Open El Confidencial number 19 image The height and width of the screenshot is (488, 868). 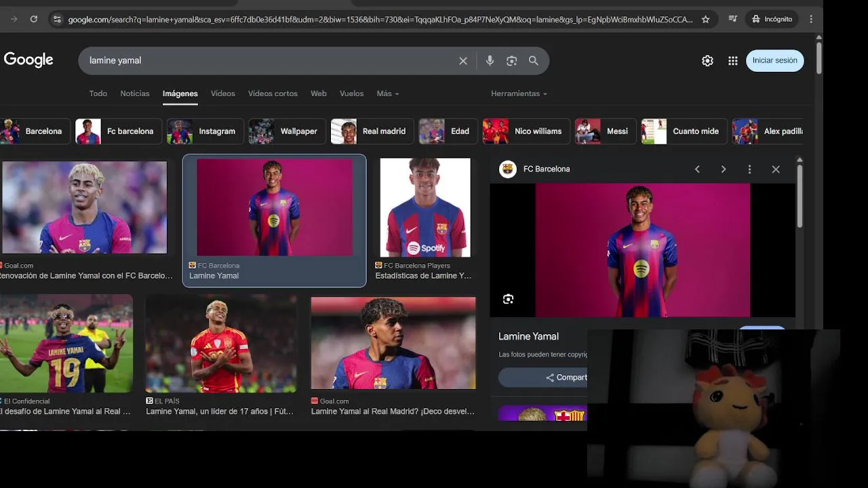click(66, 344)
